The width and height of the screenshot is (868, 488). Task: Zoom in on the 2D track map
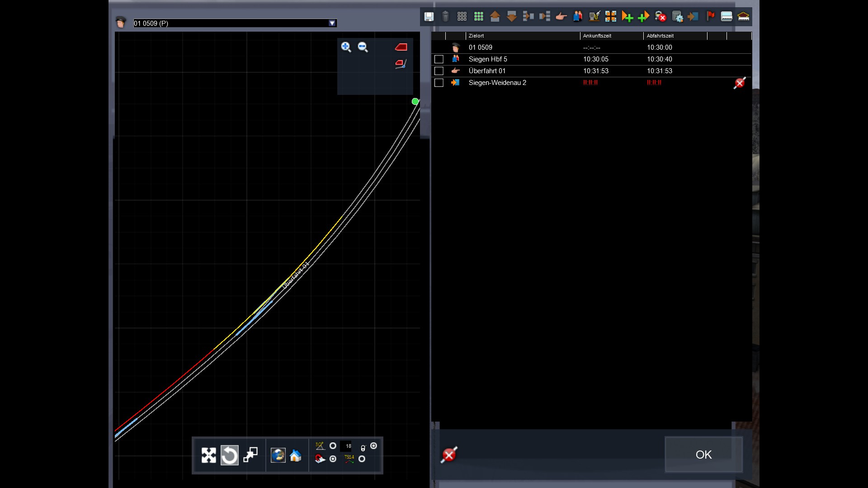pyautogui.click(x=346, y=47)
